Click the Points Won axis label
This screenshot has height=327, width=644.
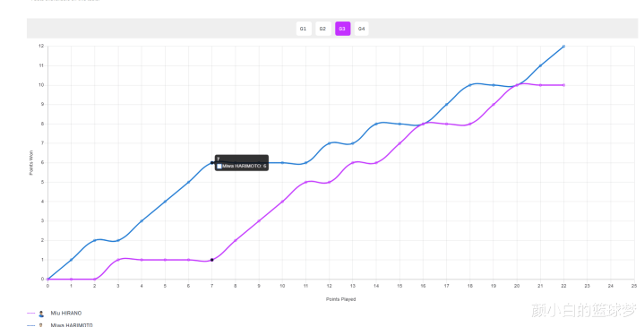pyautogui.click(x=30, y=163)
